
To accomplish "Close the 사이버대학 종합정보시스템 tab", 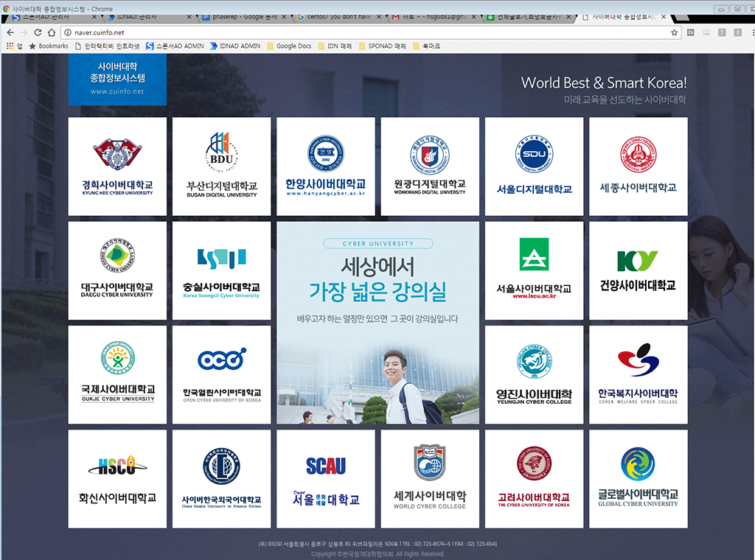I will pyautogui.click(x=664, y=17).
